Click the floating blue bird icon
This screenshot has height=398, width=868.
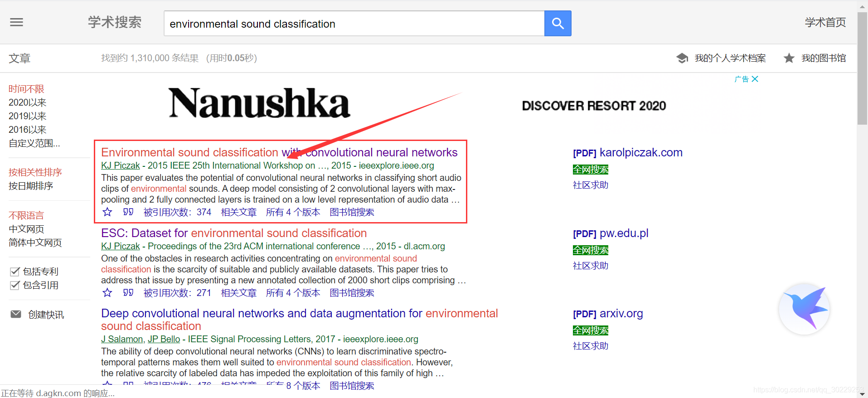tap(805, 309)
